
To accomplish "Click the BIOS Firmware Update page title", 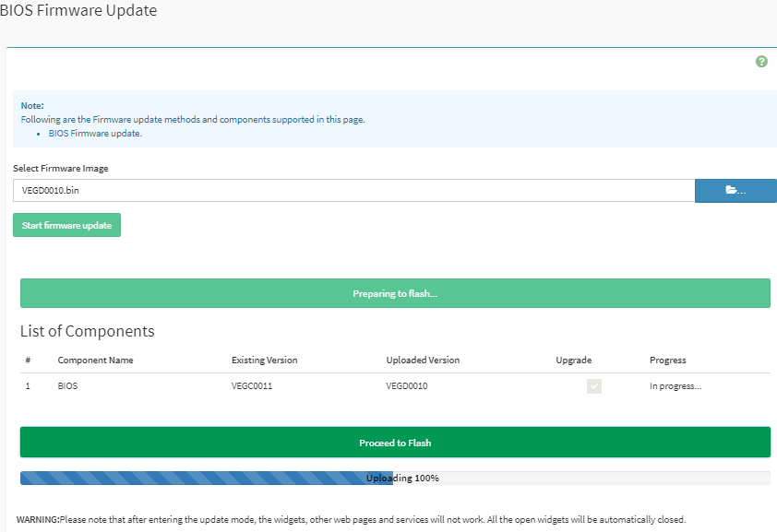I will point(78,10).
